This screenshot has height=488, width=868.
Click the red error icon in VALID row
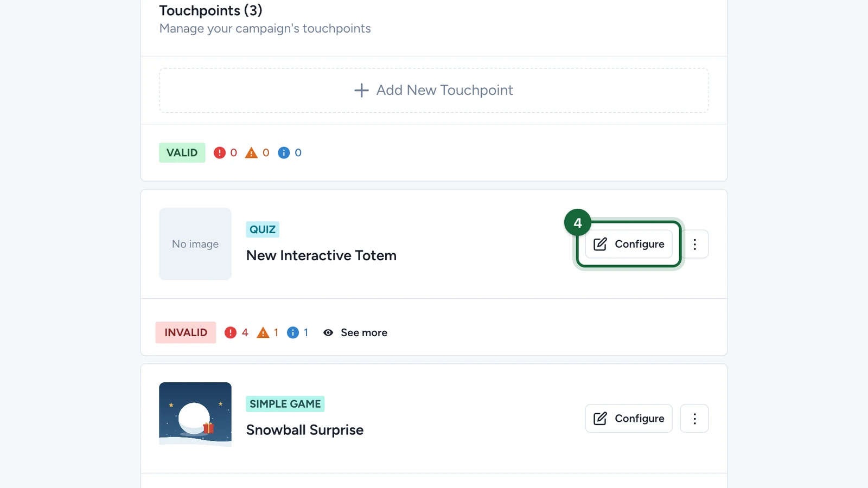coord(220,153)
